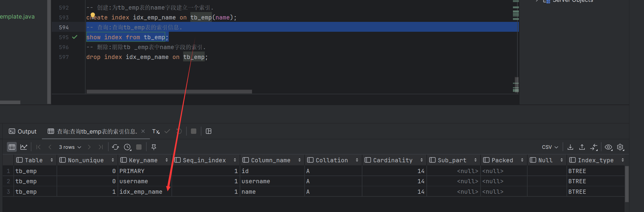Reload the result page
Viewport: 644px width, 212px height.
tap(116, 147)
